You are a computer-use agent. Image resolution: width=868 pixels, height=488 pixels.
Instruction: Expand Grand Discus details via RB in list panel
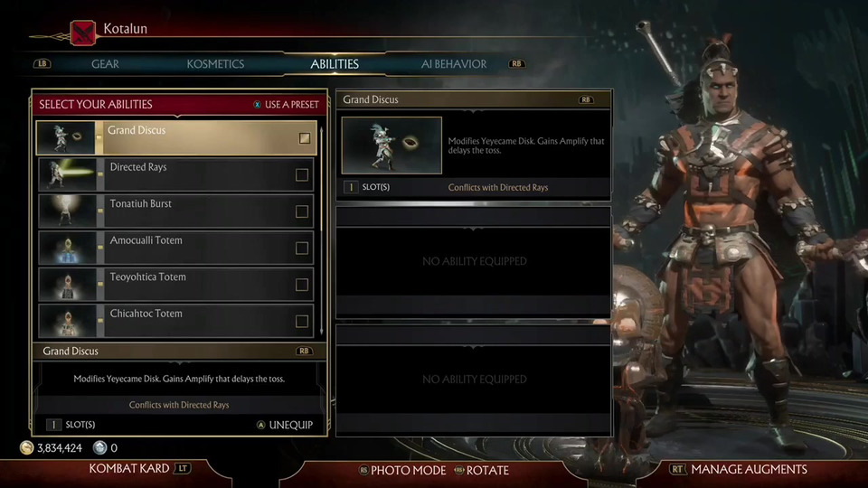[x=304, y=351]
